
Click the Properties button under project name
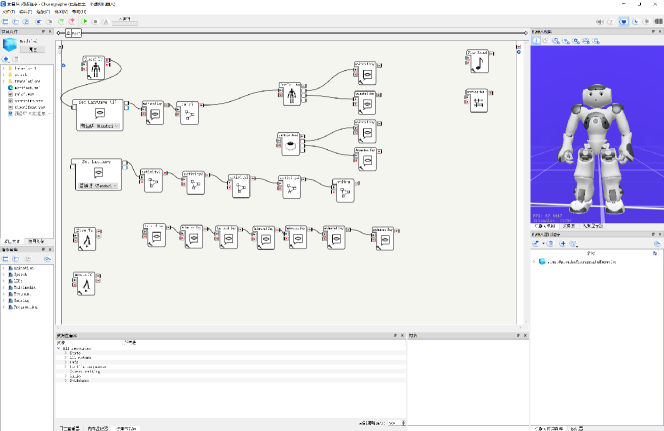[x=33, y=48]
